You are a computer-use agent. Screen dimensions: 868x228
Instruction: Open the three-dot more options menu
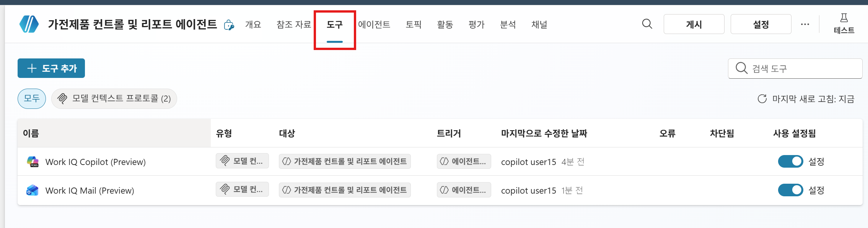click(x=805, y=24)
